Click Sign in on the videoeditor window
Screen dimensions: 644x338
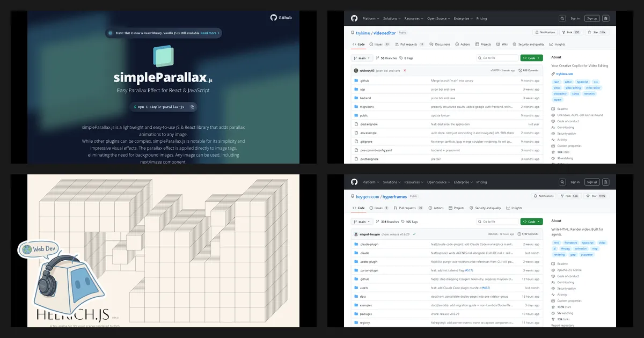click(575, 18)
